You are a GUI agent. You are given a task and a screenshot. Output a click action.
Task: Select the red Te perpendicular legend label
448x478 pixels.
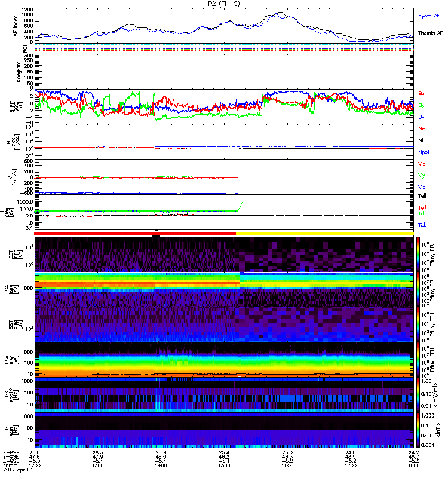click(x=422, y=207)
